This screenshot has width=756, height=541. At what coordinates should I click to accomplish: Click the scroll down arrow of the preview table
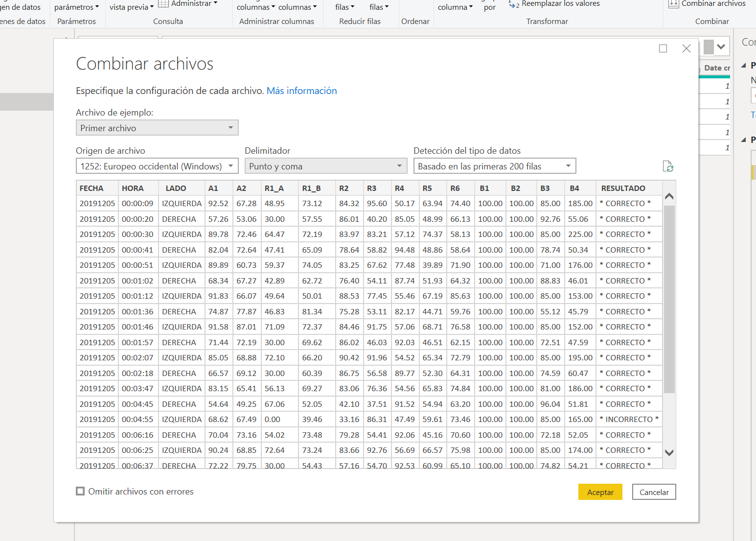point(669,453)
